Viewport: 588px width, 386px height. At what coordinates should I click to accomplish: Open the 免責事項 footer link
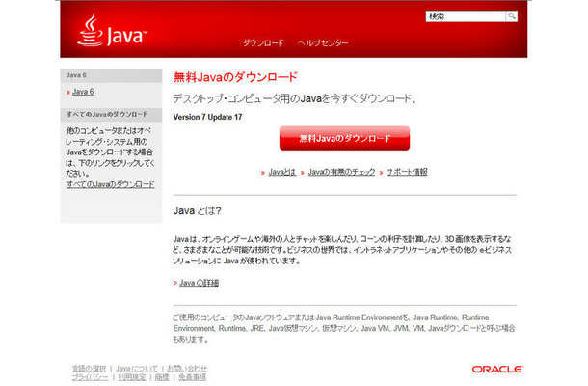tap(193, 377)
